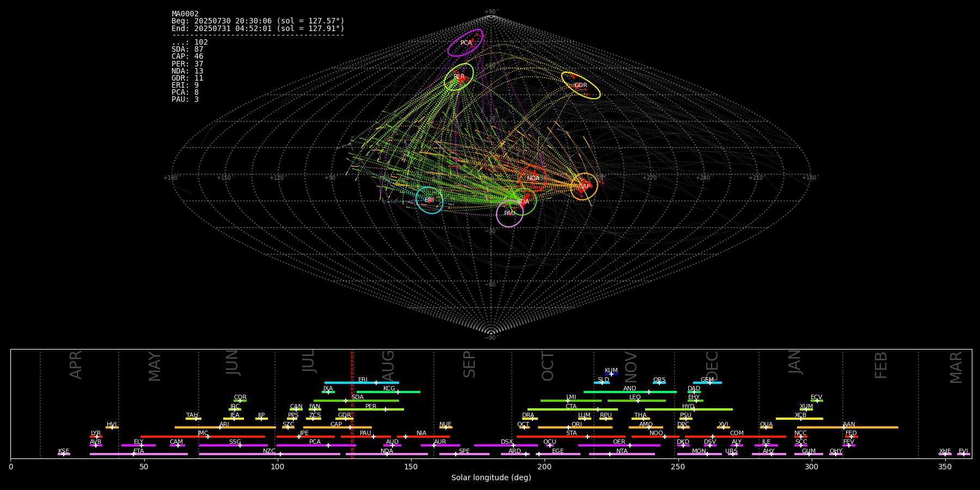Click the AAN shower bar in timeline
980x490 pixels.
(x=848, y=427)
